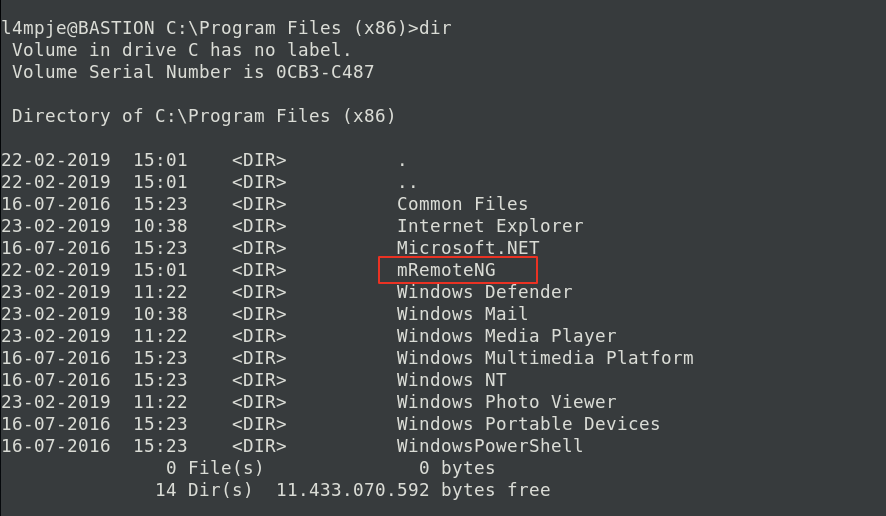This screenshot has width=886, height=516.
Task: Click the Windows Multimedia Platform entry
Action: click(x=545, y=358)
